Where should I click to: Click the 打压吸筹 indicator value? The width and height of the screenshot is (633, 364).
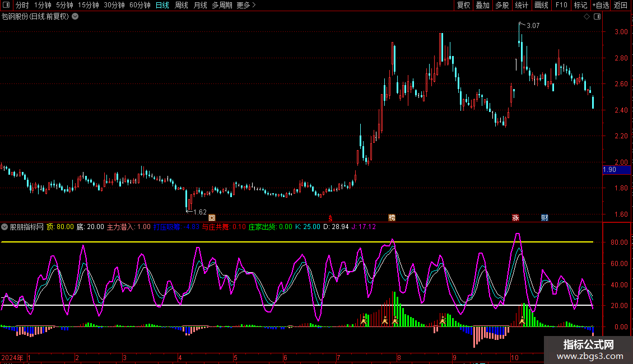[x=176, y=227]
